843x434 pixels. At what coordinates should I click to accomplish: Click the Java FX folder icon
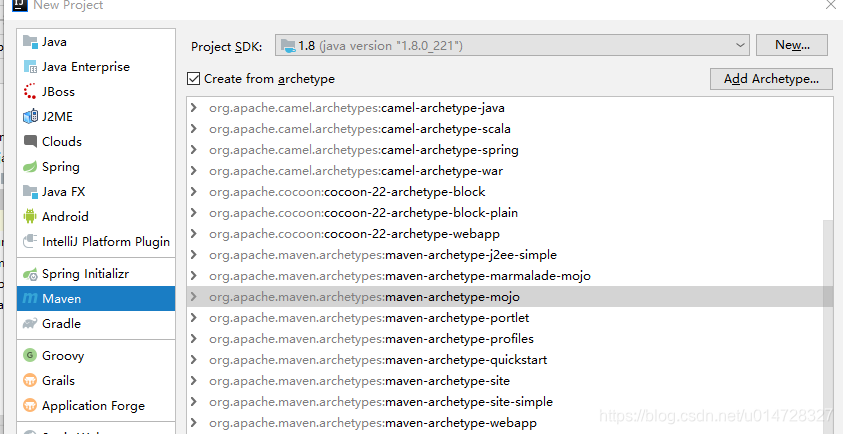[x=31, y=191]
